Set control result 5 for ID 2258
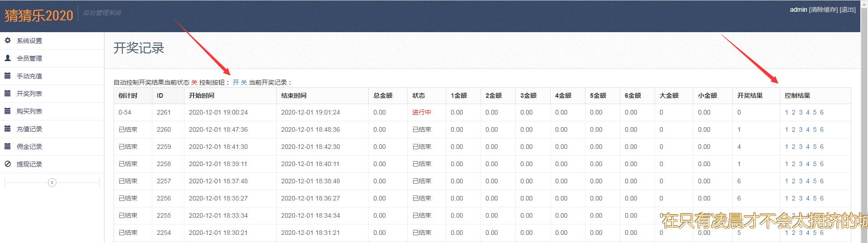 point(815,164)
